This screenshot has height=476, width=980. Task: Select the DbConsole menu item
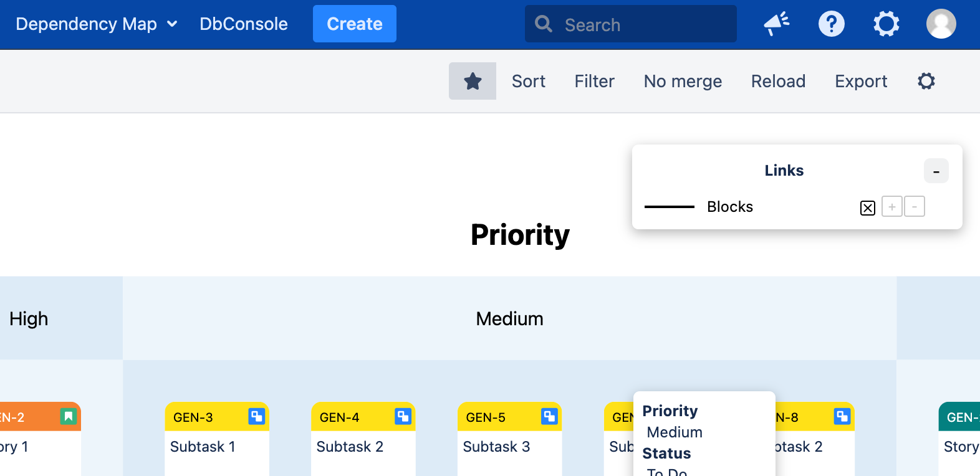tap(244, 24)
